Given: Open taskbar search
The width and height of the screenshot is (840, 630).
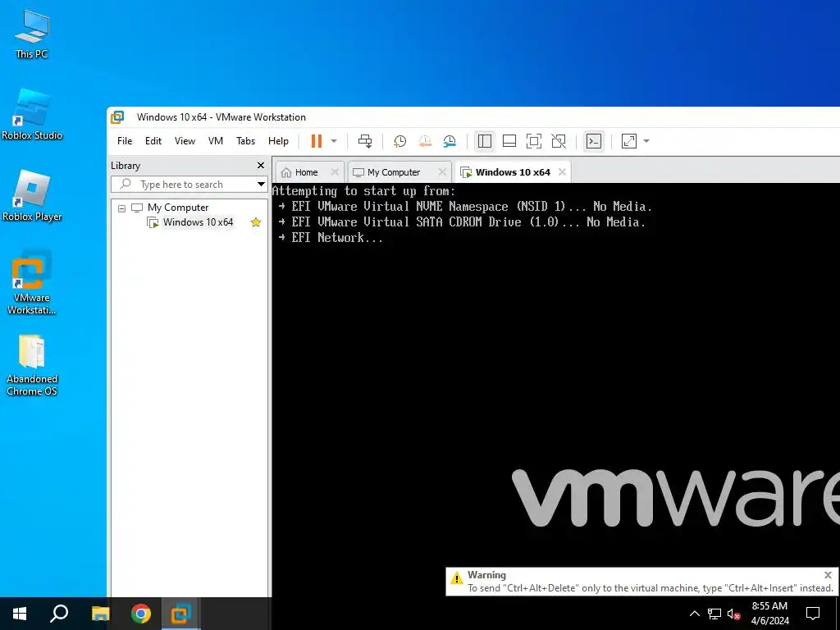Looking at the screenshot, I should point(59,614).
